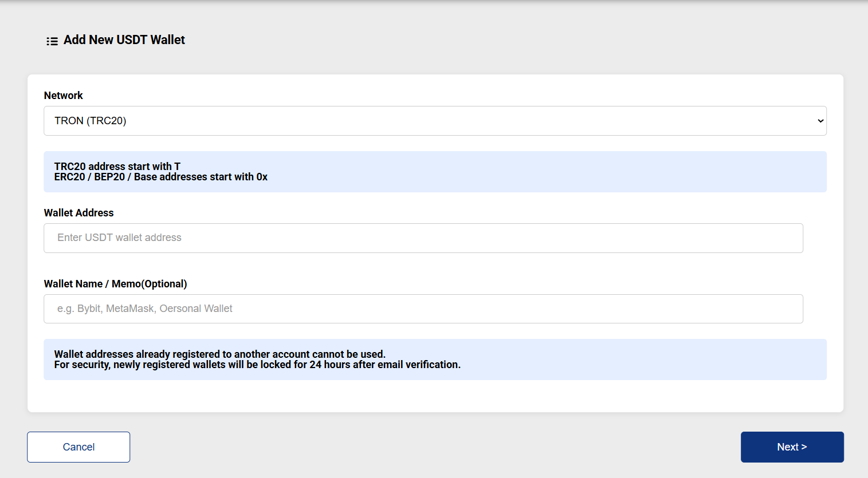Click the word Cancel in the outlined button
The width and height of the screenshot is (868, 478).
point(78,447)
